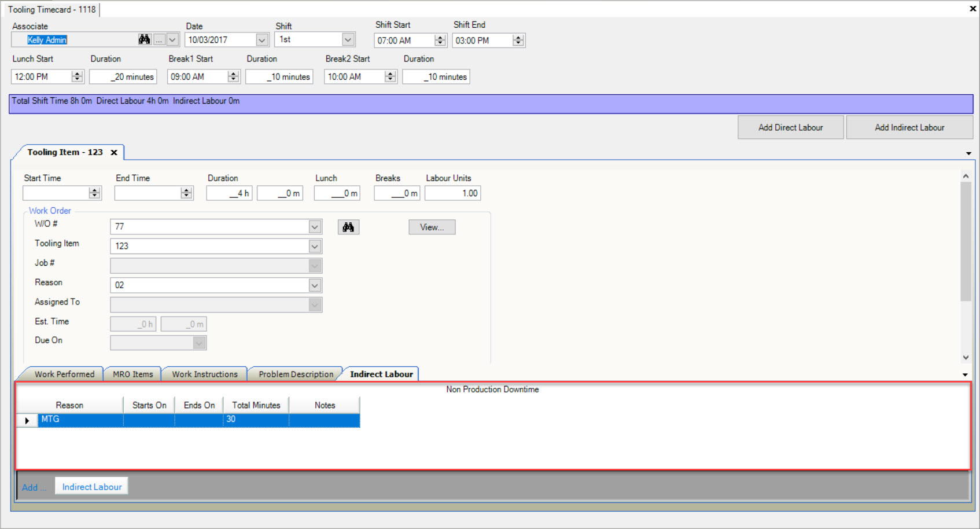Click the Indirect Labour link at the bottom

tap(92, 487)
